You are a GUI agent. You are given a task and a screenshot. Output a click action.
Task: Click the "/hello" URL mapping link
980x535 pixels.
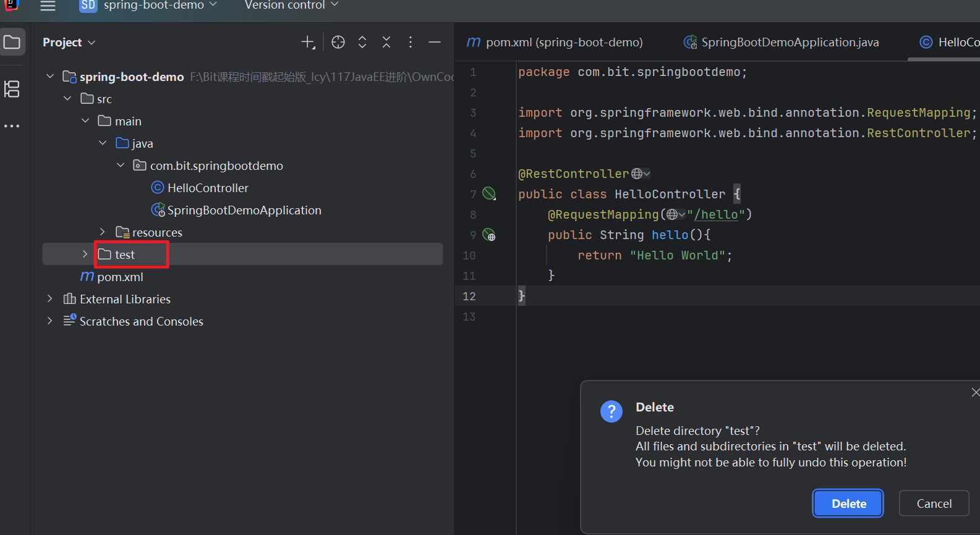[716, 214]
